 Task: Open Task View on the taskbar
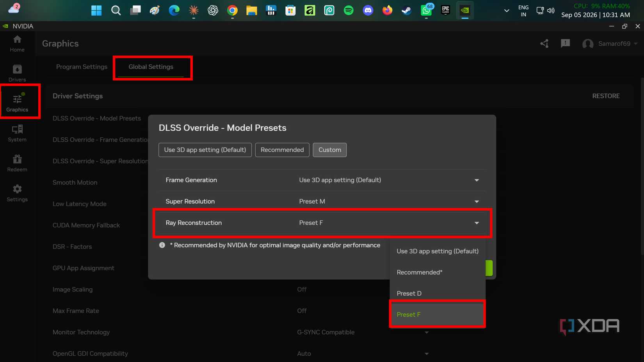pos(135,11)
